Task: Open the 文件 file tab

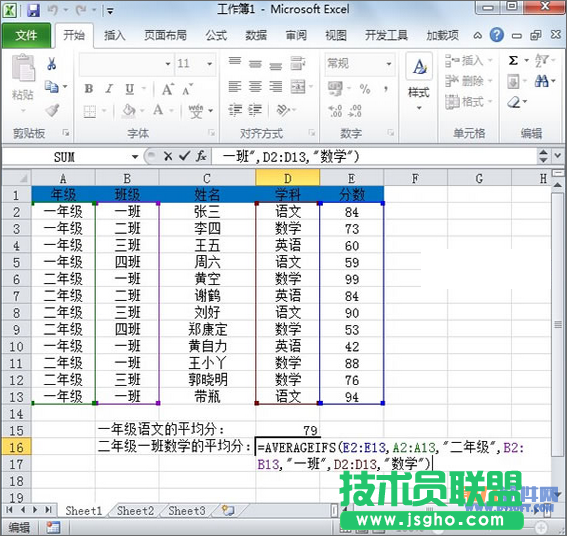Action: (26, 35)
